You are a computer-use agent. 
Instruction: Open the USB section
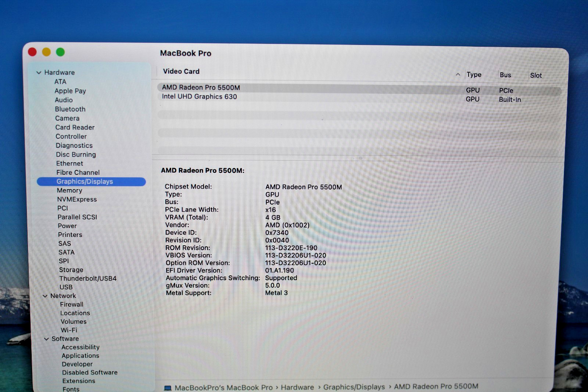tap(66, 287)
